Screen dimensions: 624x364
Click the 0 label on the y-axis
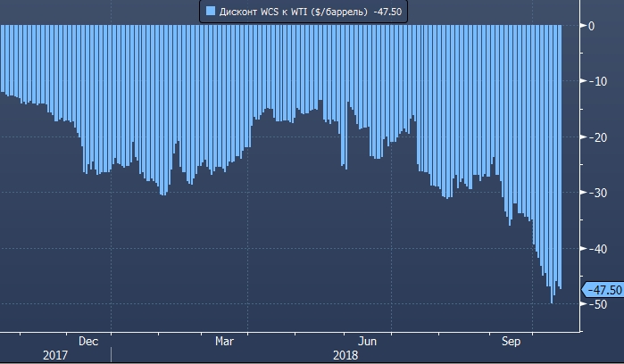590,26
